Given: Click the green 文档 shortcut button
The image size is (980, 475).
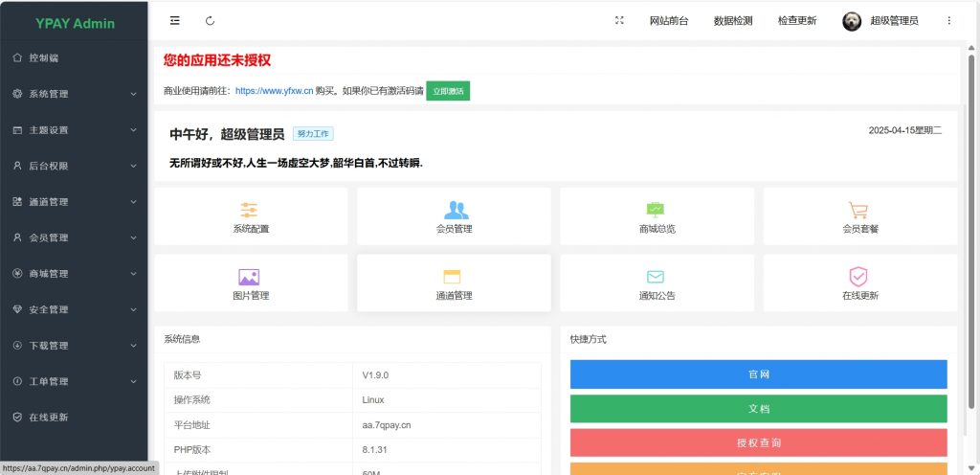Looking at the screenshot, I should 758,409.
